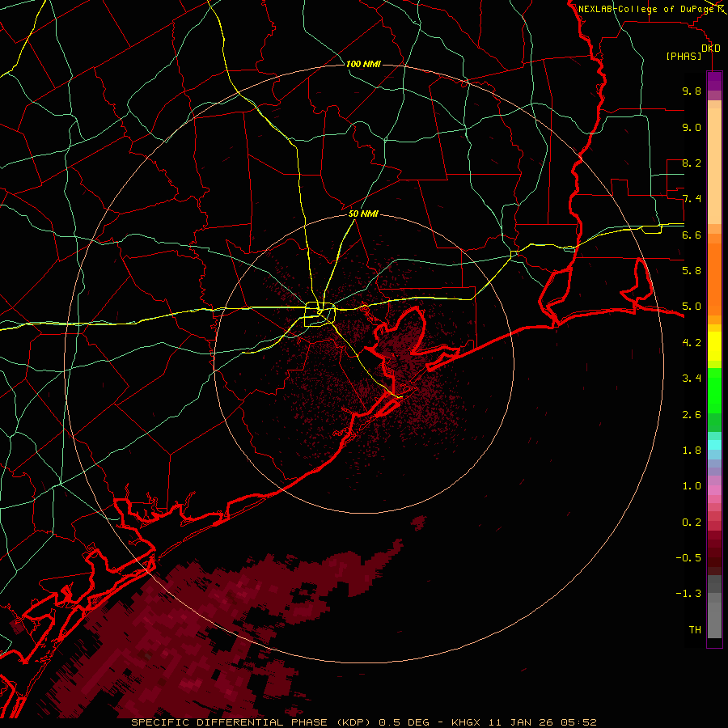
Task: Select the 2.6 scale value
Action: [692, 415]
